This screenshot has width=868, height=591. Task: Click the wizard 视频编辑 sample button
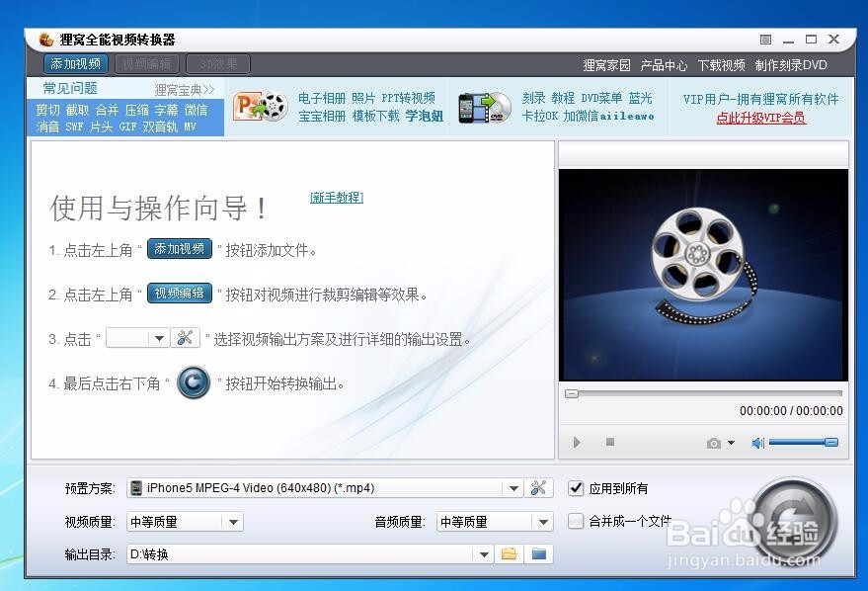coord(180,293)
